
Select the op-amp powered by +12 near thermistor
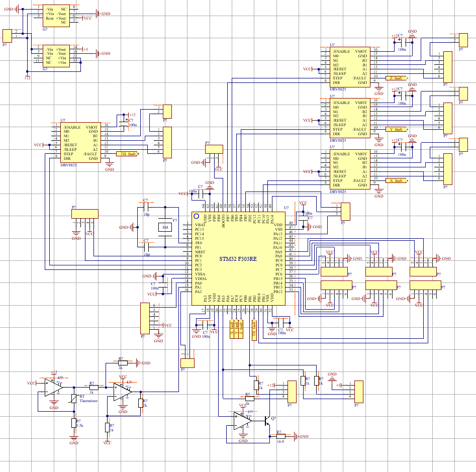pyautogui.click(x=54, y=388)
